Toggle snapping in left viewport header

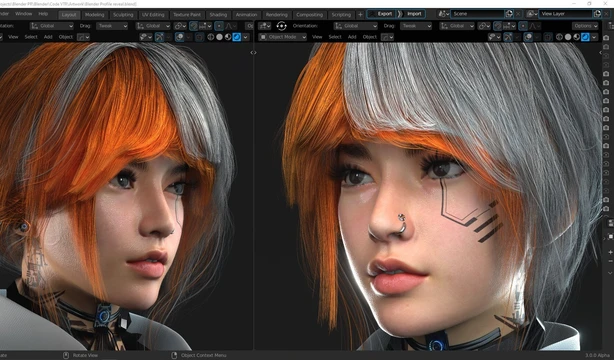[x=193, y=26]
